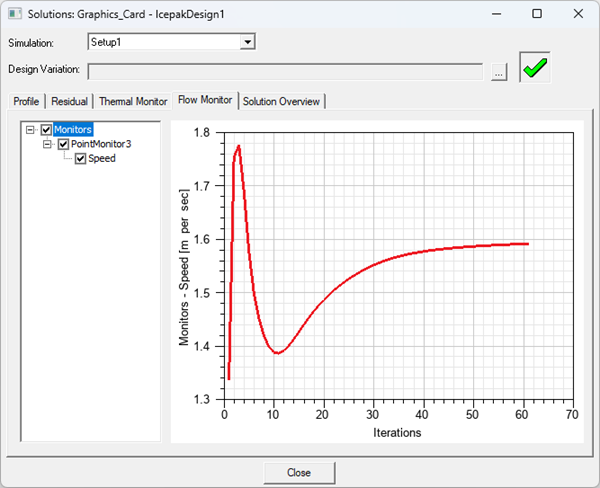This screenshot has height=488, width=600.
Task: Maximize the Solutions dialog window
Action: pos(537,14)
